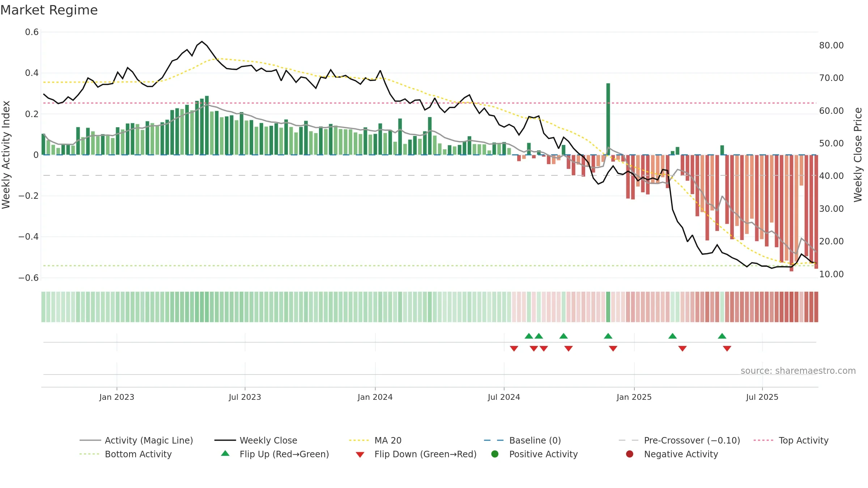Toggle the Pre-Crossover (−0.10) legend entry

click(679, 440)
